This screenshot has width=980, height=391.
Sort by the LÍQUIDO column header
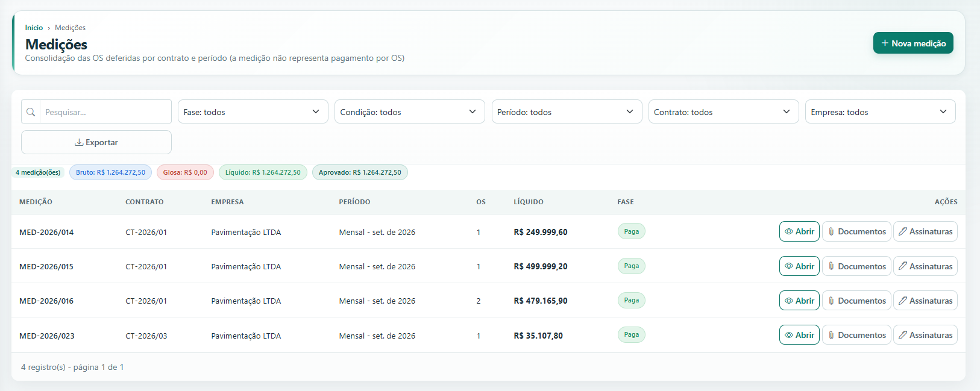529,202
